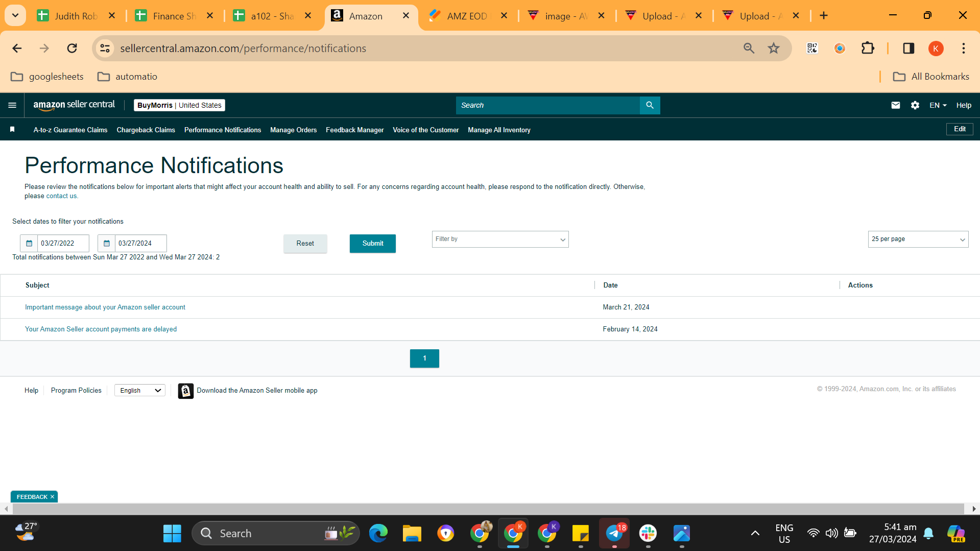Viewport: 980px width, 551px height.
Task: Open 'Your Amazon Seller account payments are delayed'
Action: pyautogui.click(x=101, y=329)
